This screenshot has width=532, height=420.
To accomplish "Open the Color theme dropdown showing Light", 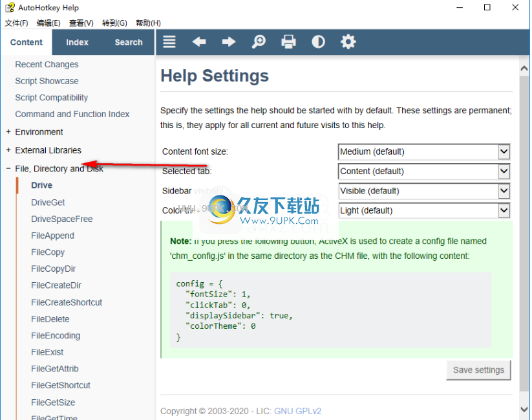I will (424, 211).
